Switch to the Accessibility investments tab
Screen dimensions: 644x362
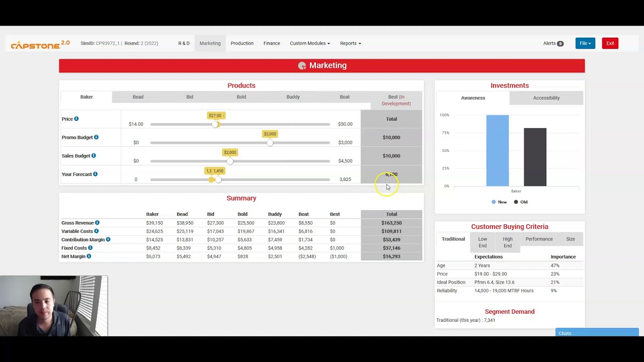click(x=546, y=98)
